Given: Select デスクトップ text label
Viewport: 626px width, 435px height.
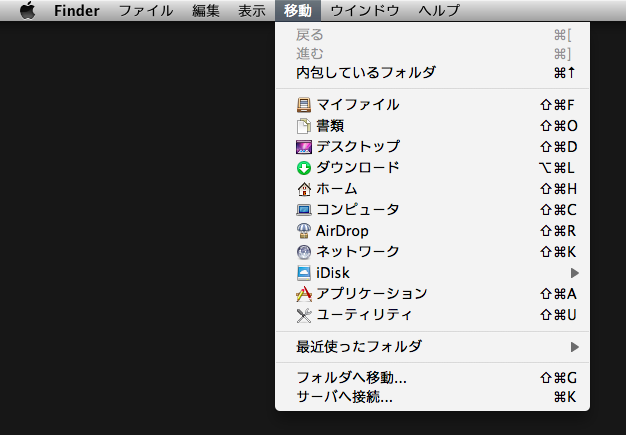Looking at the screenshot, I should (358, 147).
